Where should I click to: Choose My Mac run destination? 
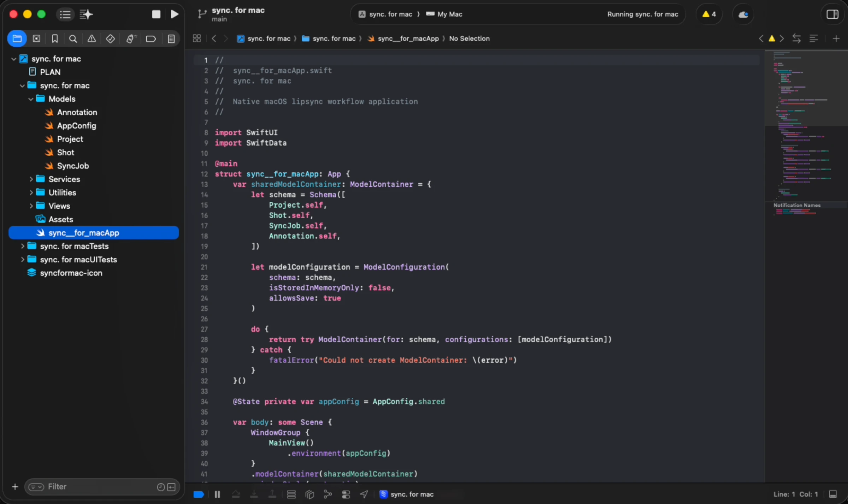pyautogui.click(x=444, y=14)
